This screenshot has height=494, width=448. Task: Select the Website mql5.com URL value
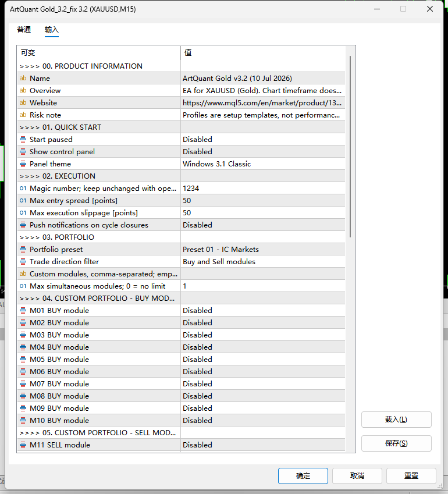point(263,103)
